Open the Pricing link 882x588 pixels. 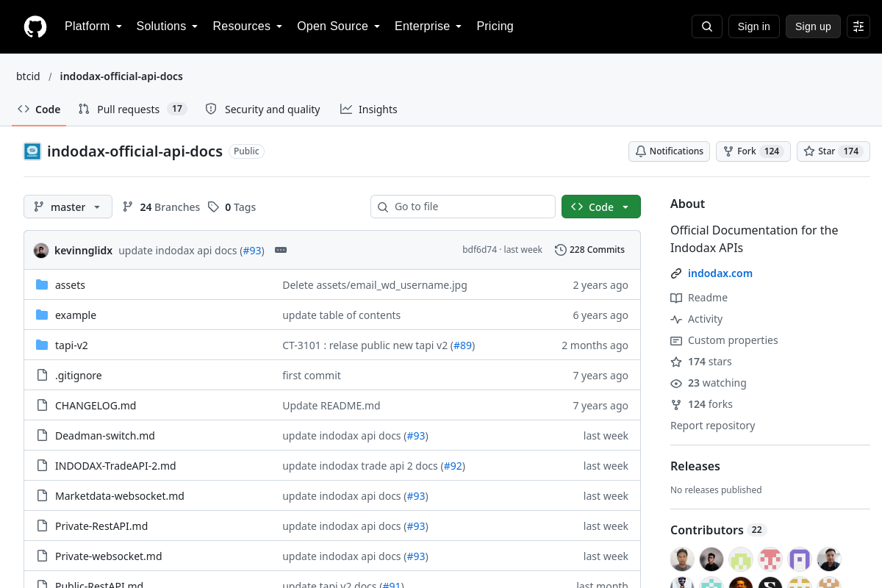click(495, 26)
